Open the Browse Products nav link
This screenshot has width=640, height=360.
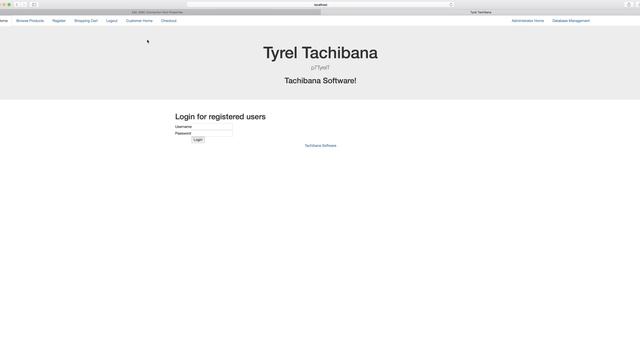coord(30,21)
